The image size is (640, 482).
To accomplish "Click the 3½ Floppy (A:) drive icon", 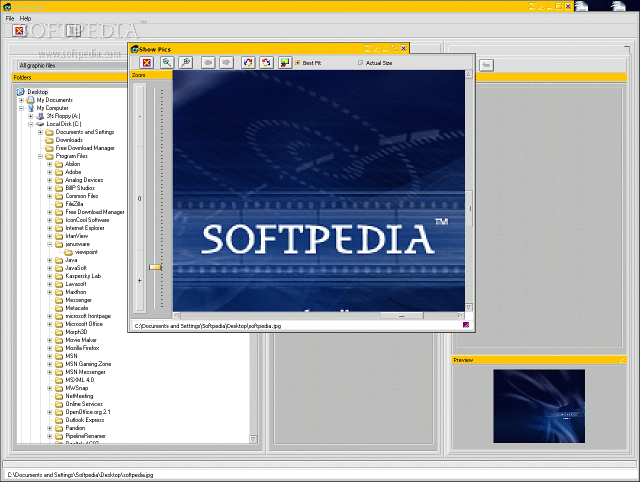I will (40, 116).
